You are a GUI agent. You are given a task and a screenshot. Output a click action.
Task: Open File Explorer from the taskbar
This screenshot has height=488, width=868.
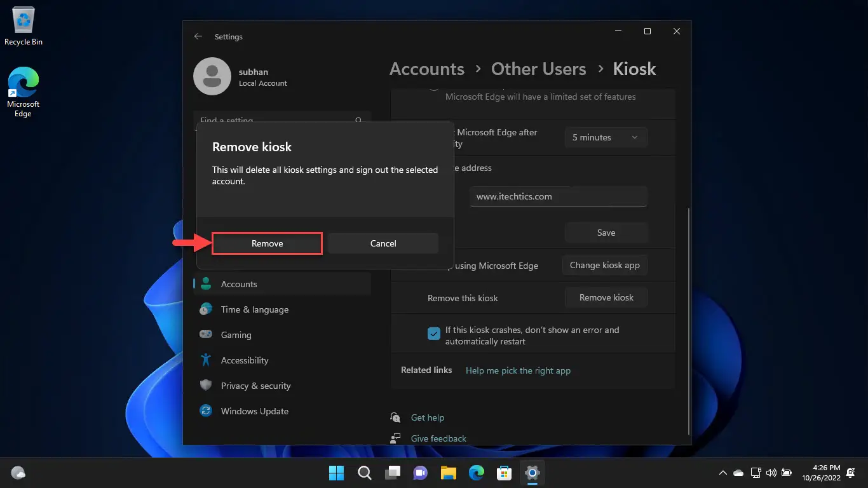[449, 473]
